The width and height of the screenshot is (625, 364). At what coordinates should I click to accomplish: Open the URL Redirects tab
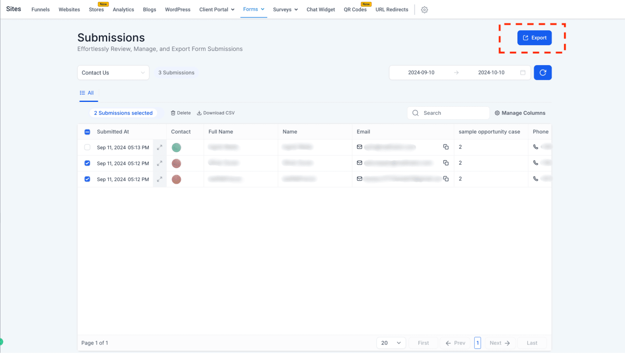pos(392,10)
